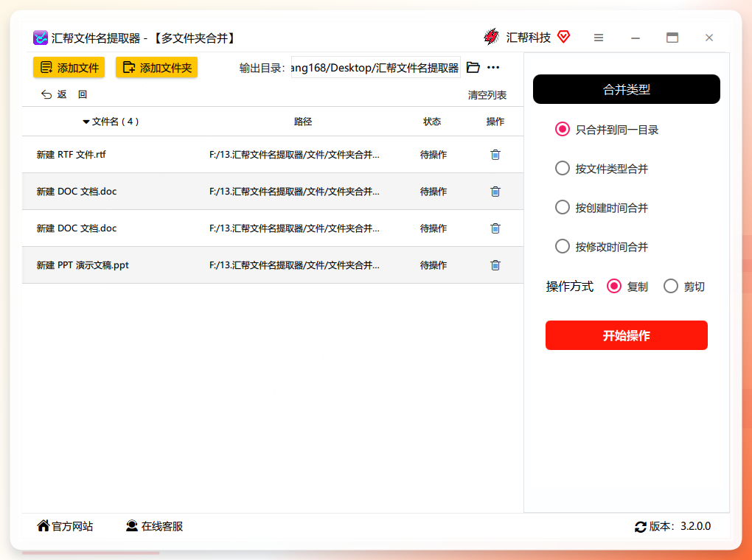Click 清空列表 to clear the list
This screenshot has height=560, width=752.
487,95
